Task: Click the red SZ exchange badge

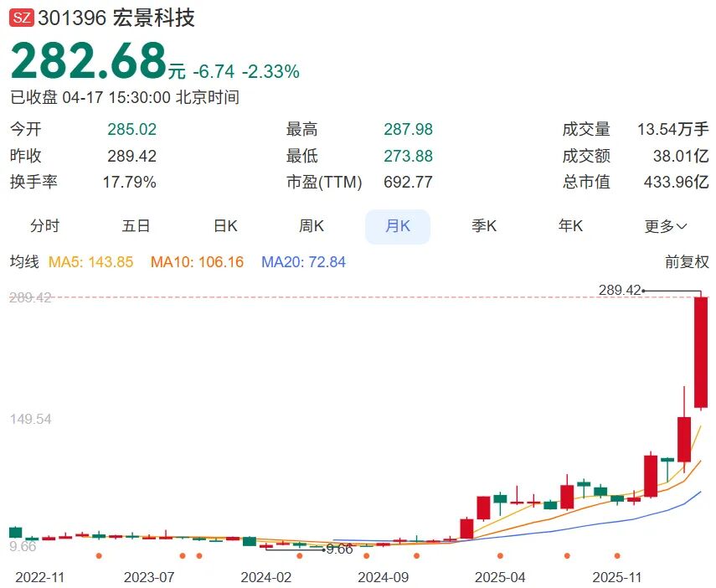Action: [22, 18]
